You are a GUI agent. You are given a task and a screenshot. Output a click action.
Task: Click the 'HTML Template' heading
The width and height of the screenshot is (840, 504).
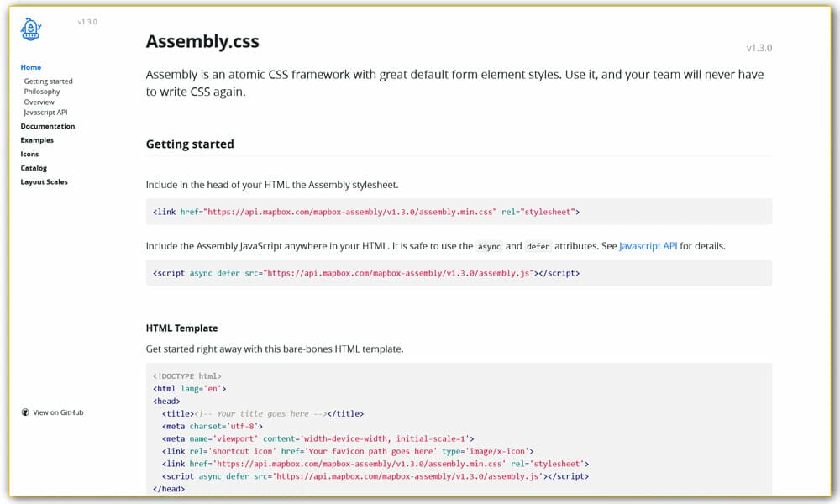click(x=181, y=328)
